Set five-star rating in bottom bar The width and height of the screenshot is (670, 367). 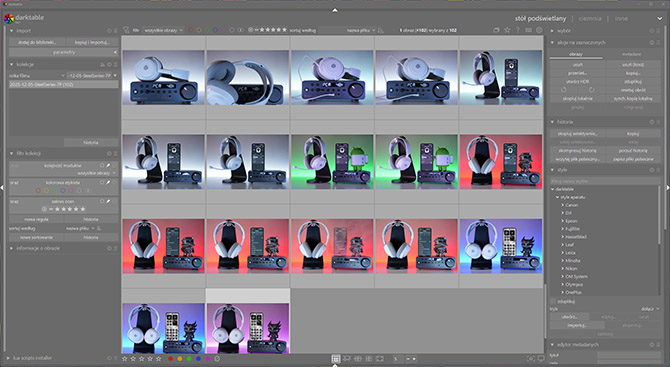point(159,359)
